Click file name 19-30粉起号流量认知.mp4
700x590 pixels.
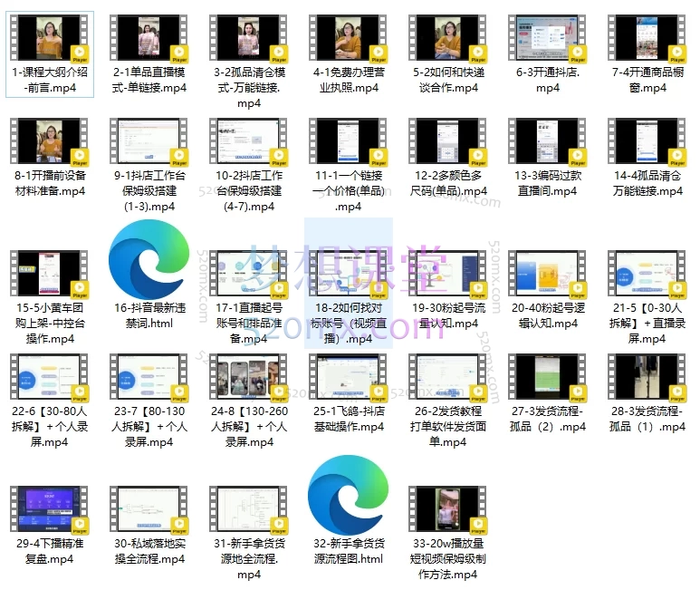coord(448,315)
